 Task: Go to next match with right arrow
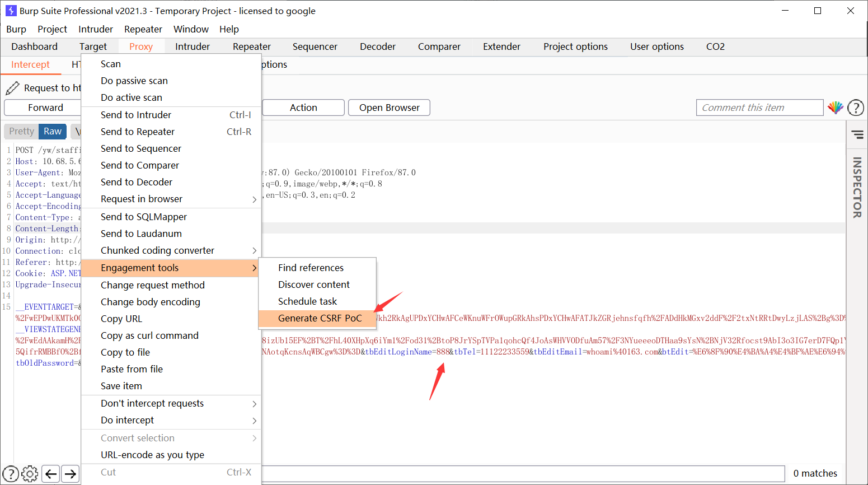(71, 474)
